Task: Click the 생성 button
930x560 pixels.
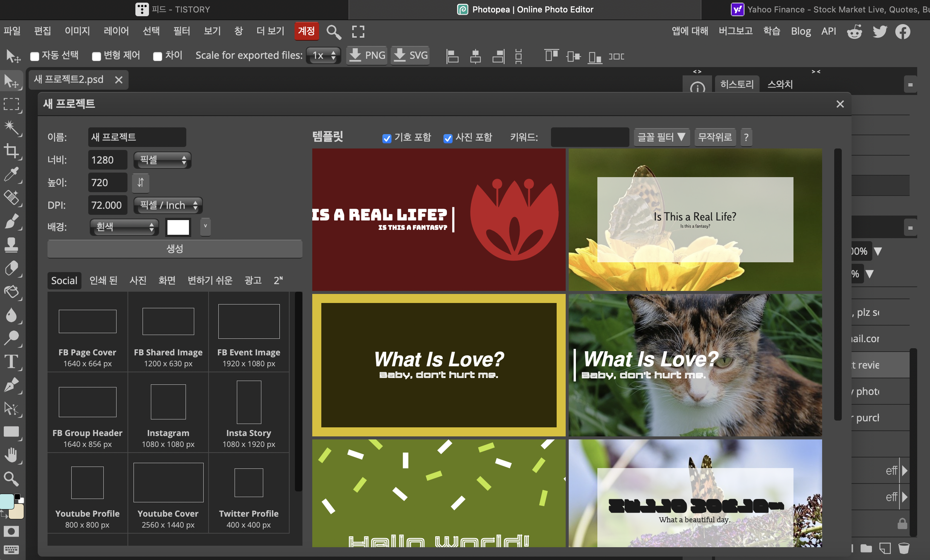Action: click(x=175, y=249)
